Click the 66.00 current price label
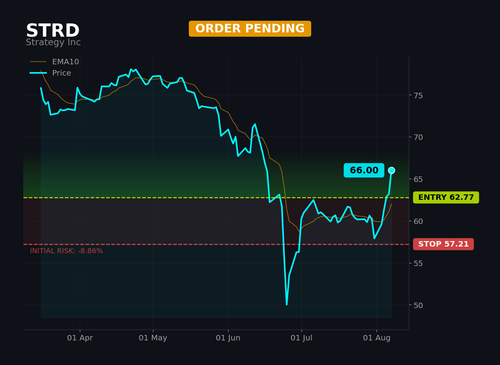500x365 pixels. 364,170
